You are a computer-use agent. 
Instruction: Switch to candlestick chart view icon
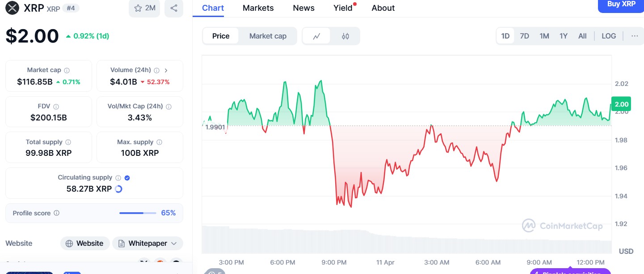(345, 36)
